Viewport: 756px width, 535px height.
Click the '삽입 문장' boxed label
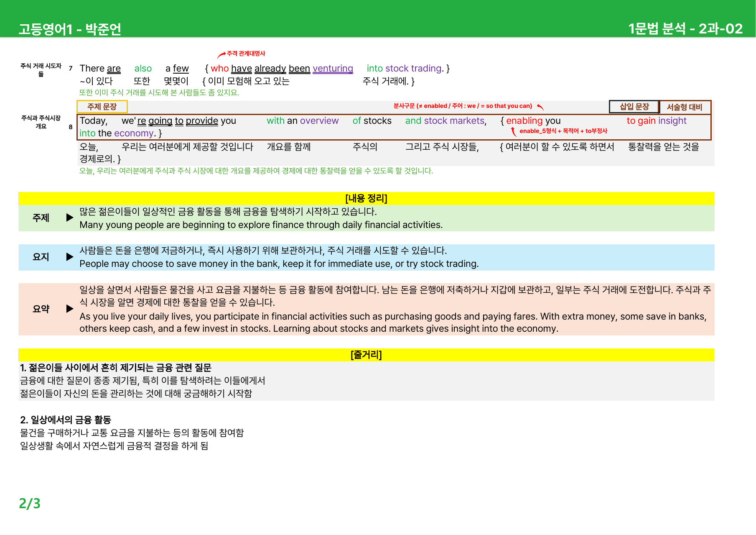(x=634, y=107)
